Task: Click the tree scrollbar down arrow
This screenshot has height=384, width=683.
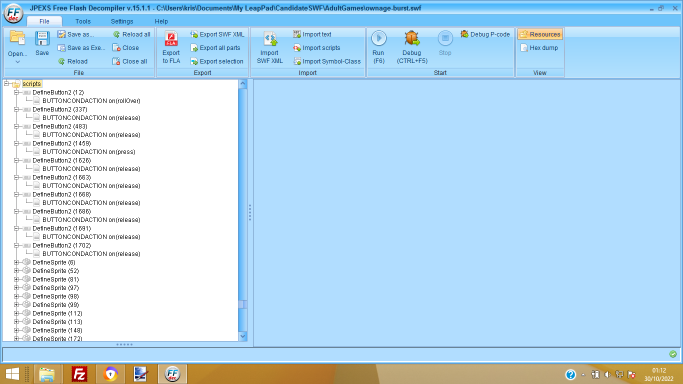Action: pos(243,336)
